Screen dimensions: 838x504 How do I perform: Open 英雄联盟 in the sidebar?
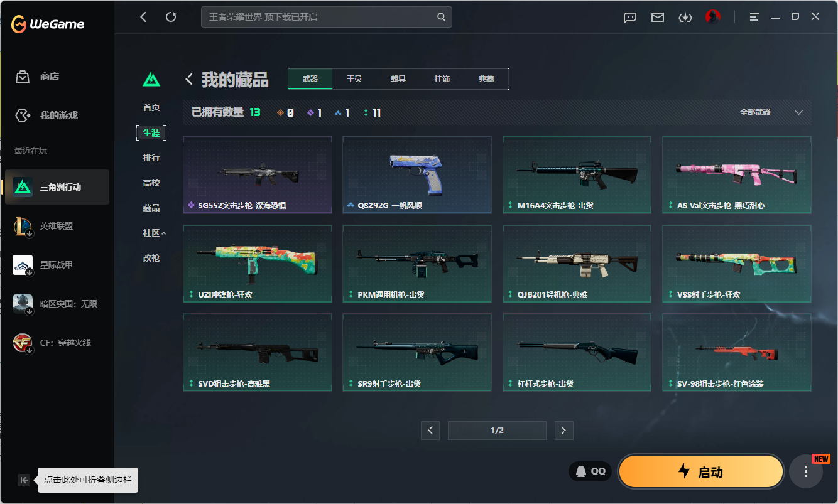(57, 226)
